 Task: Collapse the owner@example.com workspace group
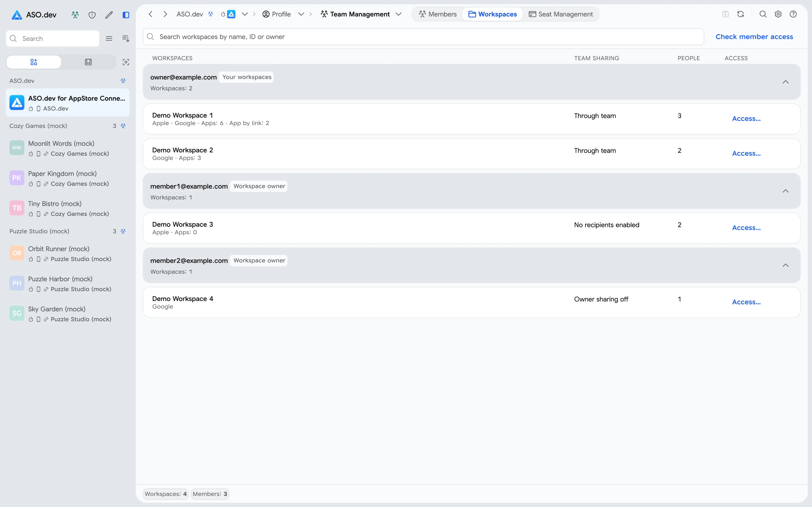[785, 82]
